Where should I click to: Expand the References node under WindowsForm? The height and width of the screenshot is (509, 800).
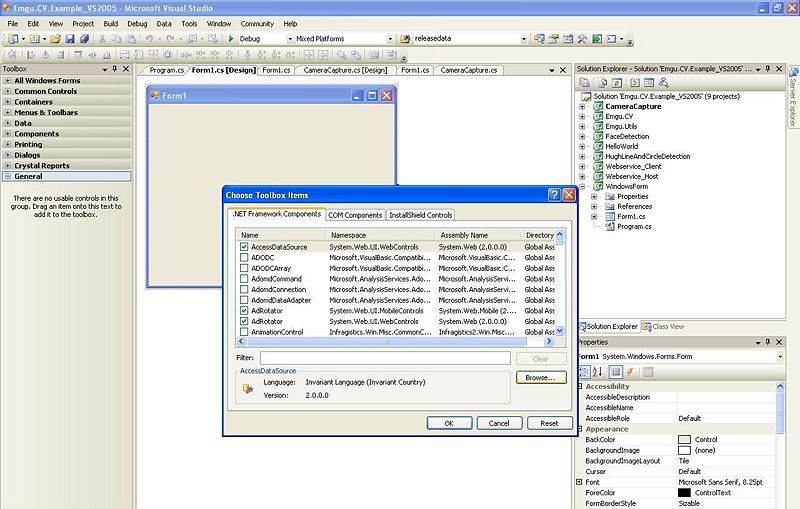pos(594,207)
